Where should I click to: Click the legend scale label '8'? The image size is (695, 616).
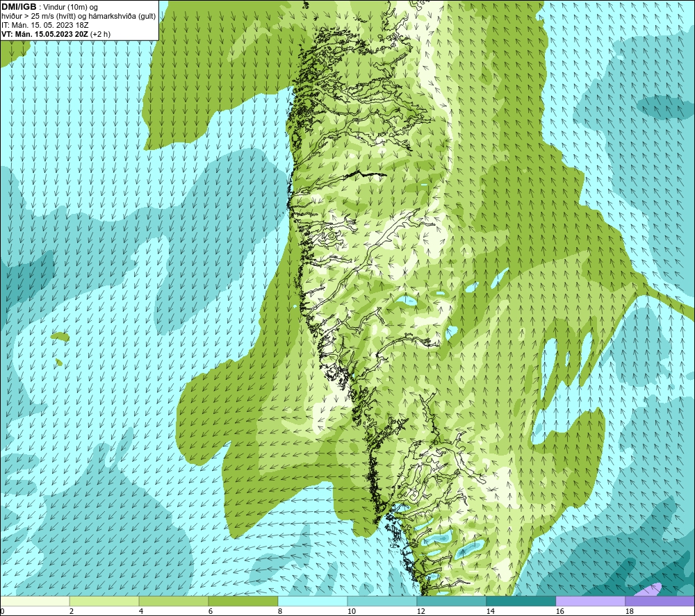pyautogui.click(x=280, y=612)
